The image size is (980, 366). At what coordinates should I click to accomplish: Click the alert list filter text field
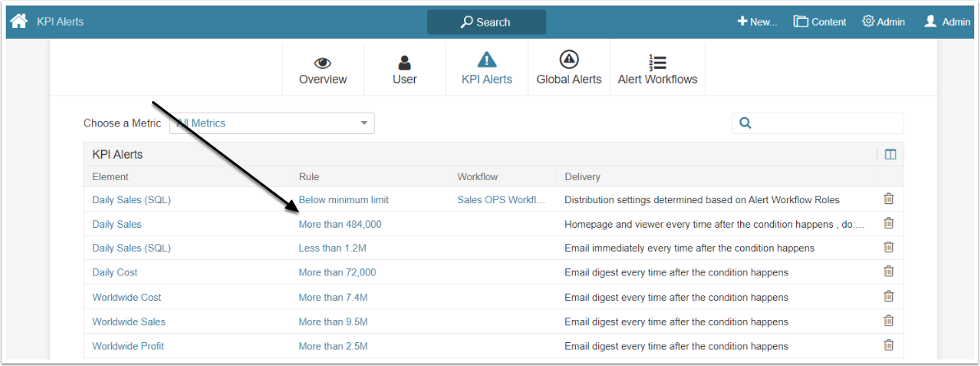[x=826, y=123]
